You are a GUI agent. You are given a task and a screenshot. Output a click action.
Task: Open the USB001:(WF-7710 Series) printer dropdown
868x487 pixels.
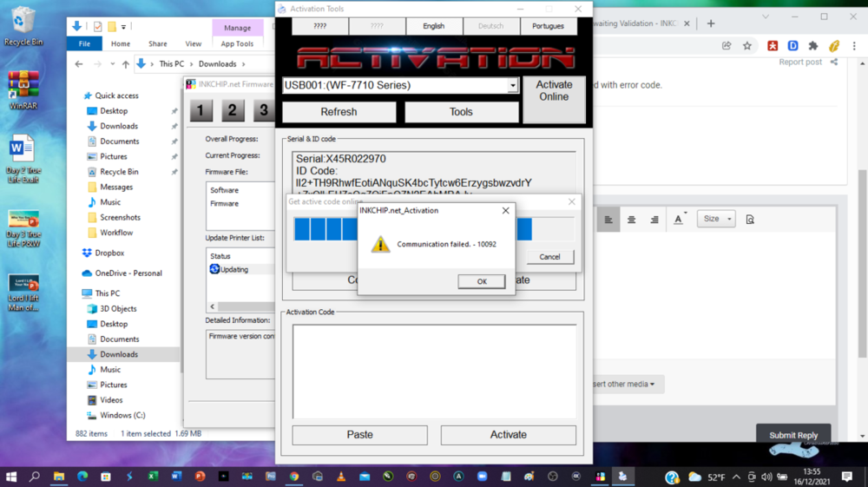(513, 85)
